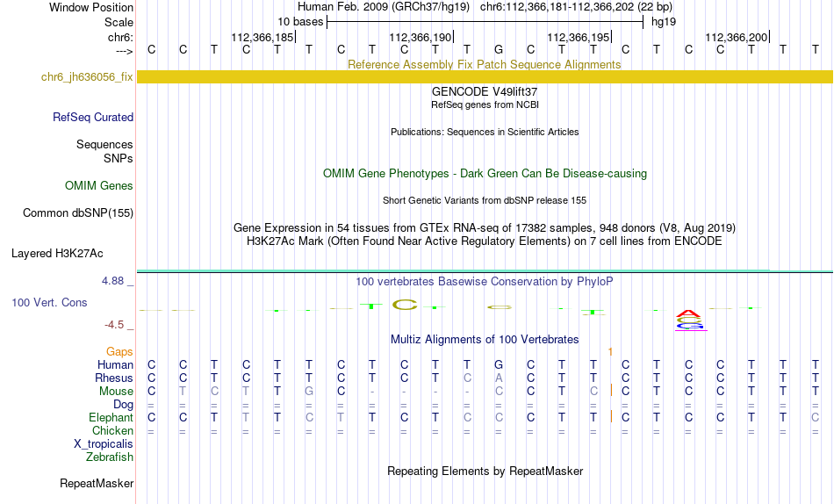
Task: Click the H3K27Ac Mark ENCODE track title
Action: 485,241
